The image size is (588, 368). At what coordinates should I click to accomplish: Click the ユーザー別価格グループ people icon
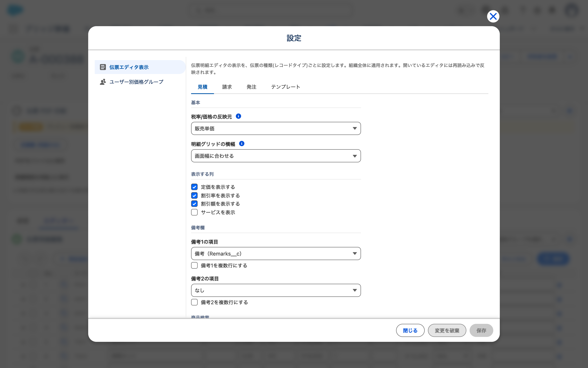click(x=103, y=82)
